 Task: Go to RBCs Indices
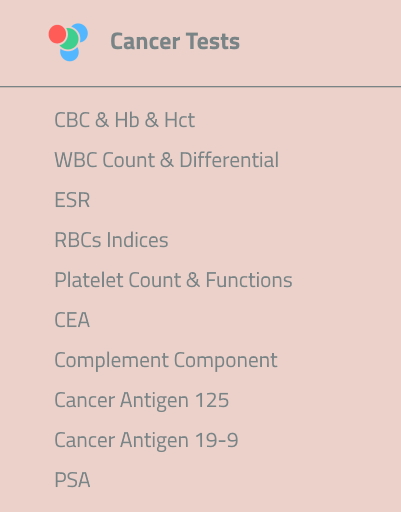click(x=111, y=240)
